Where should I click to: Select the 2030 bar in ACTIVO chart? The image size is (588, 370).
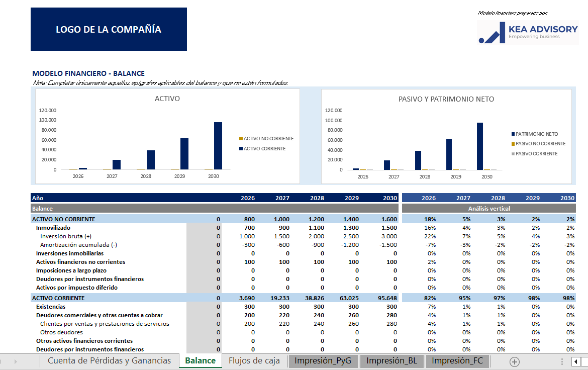pos(218,146)
